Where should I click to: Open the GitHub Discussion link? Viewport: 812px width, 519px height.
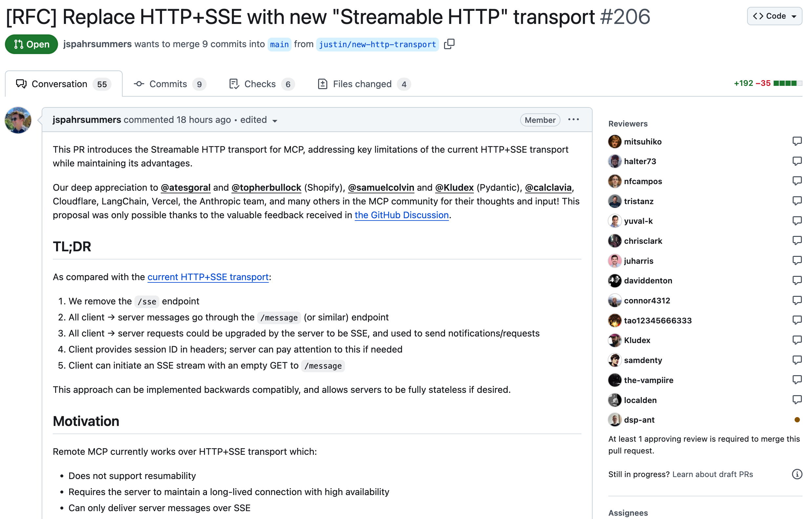point(402,215)
